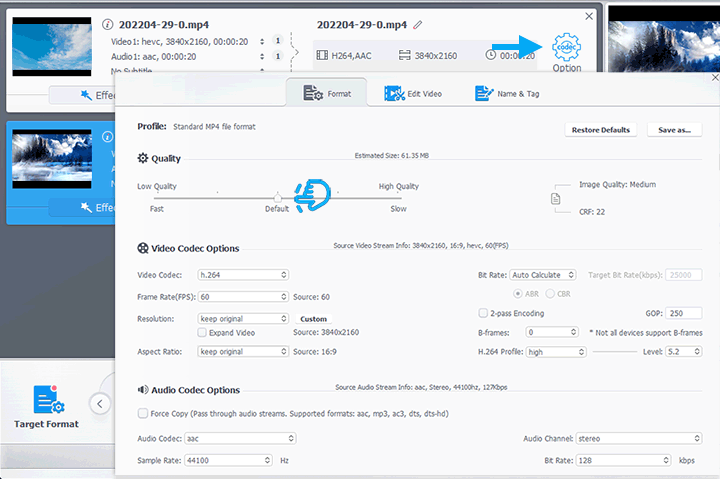Open the B-frames dropdown

pyautogui.click(x=551, y=332)
